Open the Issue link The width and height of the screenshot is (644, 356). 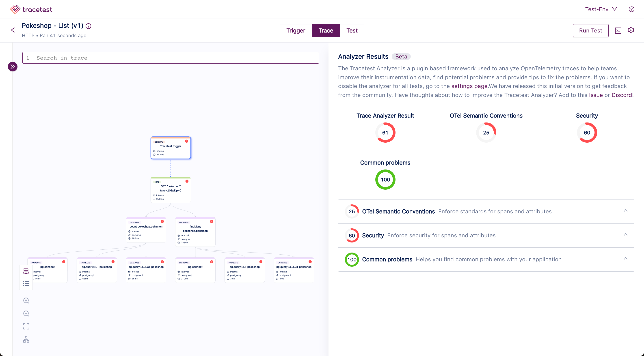coord(596,95)
